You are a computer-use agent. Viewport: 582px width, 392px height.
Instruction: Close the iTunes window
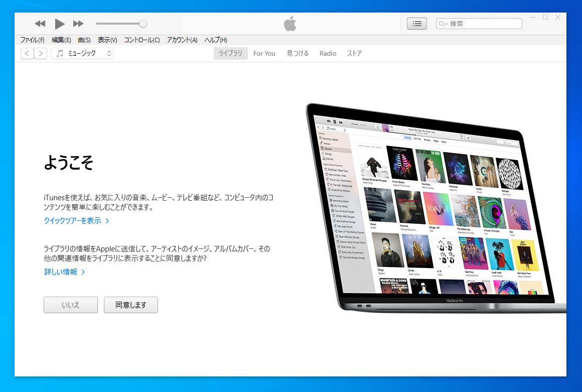coord(558,18)
